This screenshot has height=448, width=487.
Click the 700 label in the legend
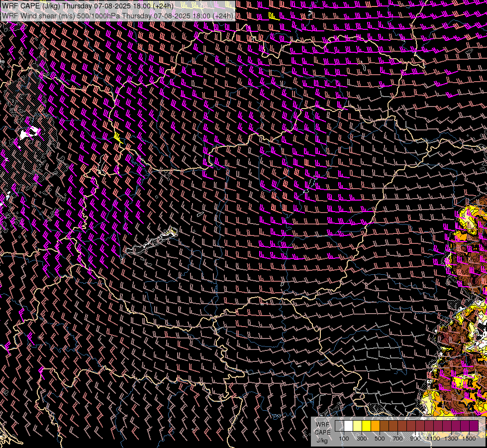click(x=397, y=439)
